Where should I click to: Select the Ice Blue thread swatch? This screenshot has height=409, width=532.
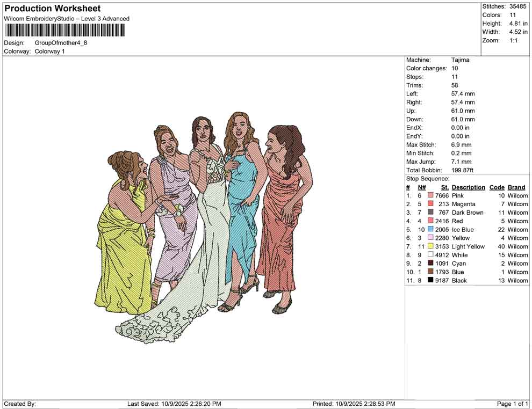tap(430, 230)
